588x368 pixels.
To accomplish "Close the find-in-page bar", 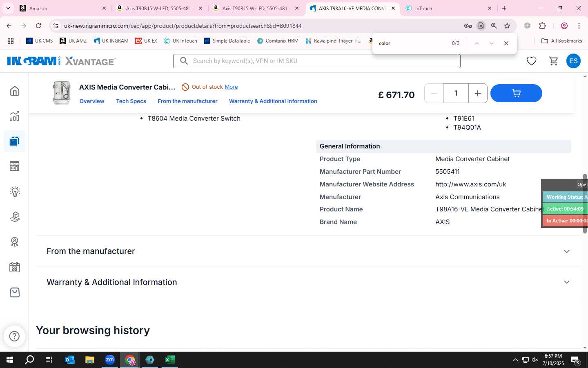I will pos(506,43).
